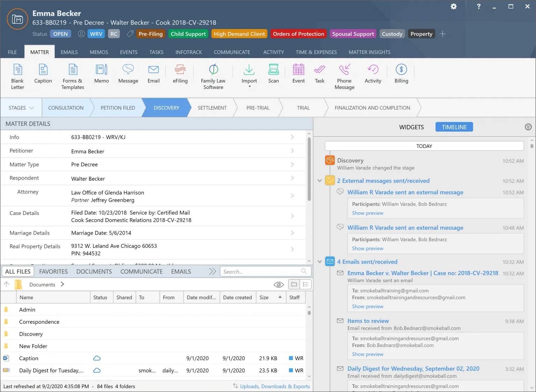
Task: Collapse the 4 Emails sent/received group
Action: pyautogui.click(x=320, y=262)
